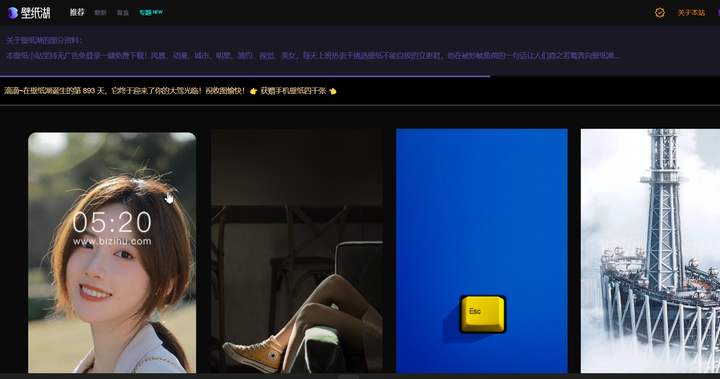720x379 pixels.
Task: Open the steel tower in clouds wallpaper
Action: [650, 251]
